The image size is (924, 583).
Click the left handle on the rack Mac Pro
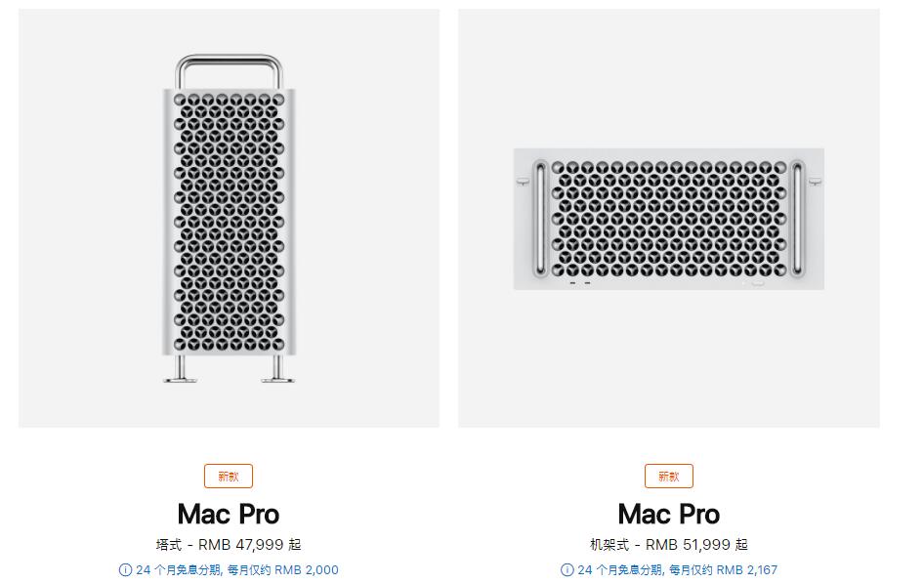click(539, 219)
